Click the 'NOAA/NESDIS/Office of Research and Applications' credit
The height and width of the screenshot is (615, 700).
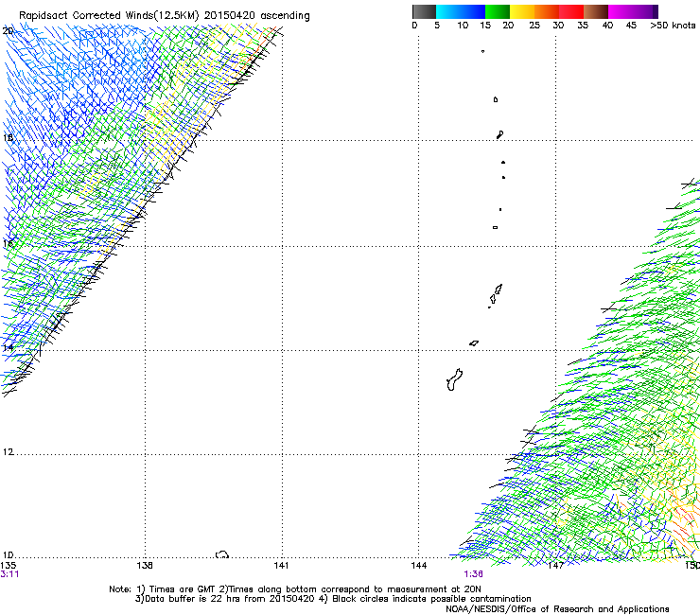[x=557, y=609]
